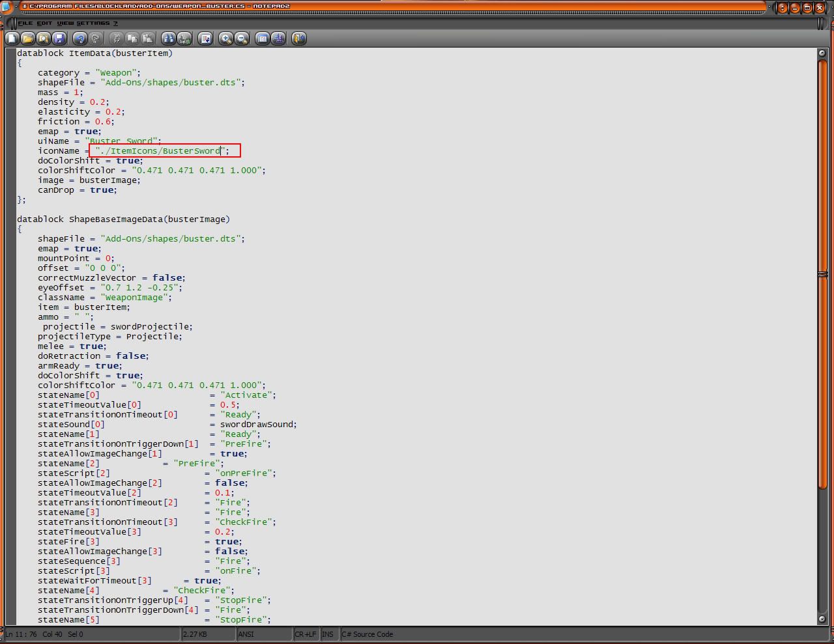Click the text 'category = "Weapon";'

pyautogui.click(x=89, y=73)
